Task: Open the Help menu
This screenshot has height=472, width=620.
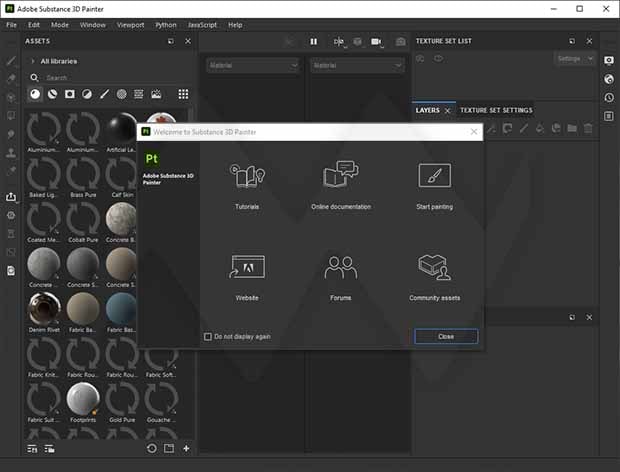Action: 235,25
